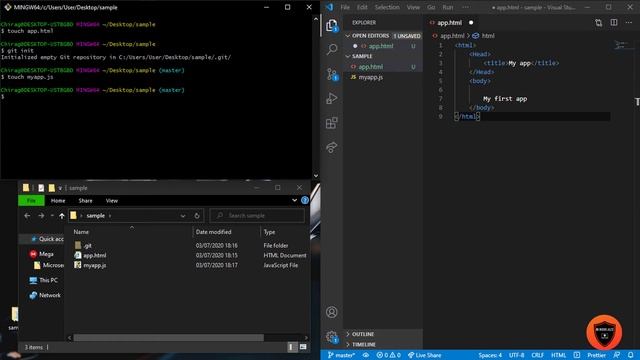
Task: Click Live Share in the status bar
Action: click(424, 355)
